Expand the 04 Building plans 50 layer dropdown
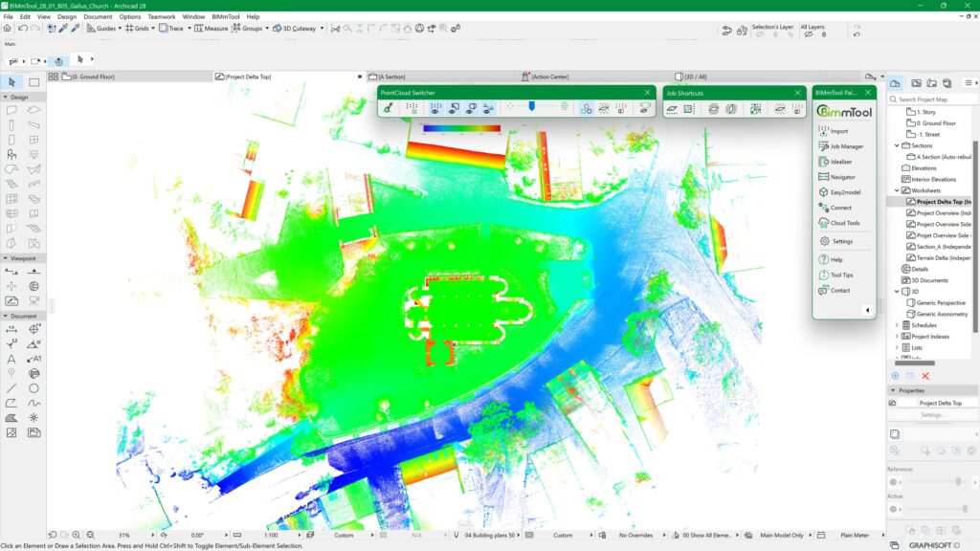 pyautogui.click(x=491, y=536)
